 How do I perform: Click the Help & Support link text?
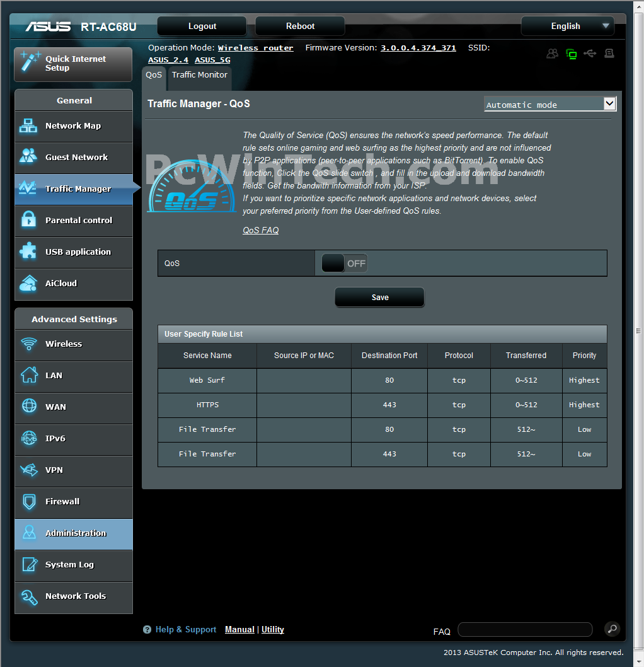tap(186, 630)
